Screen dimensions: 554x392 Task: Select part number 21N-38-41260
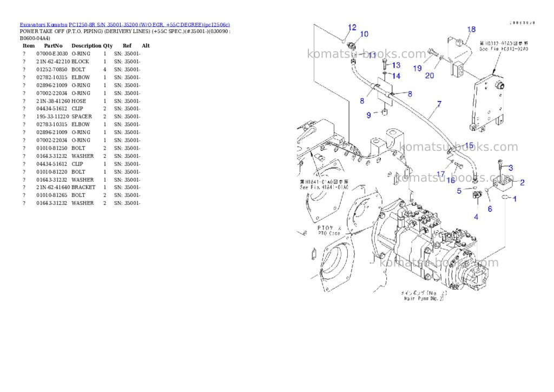[x=53, y=101]
